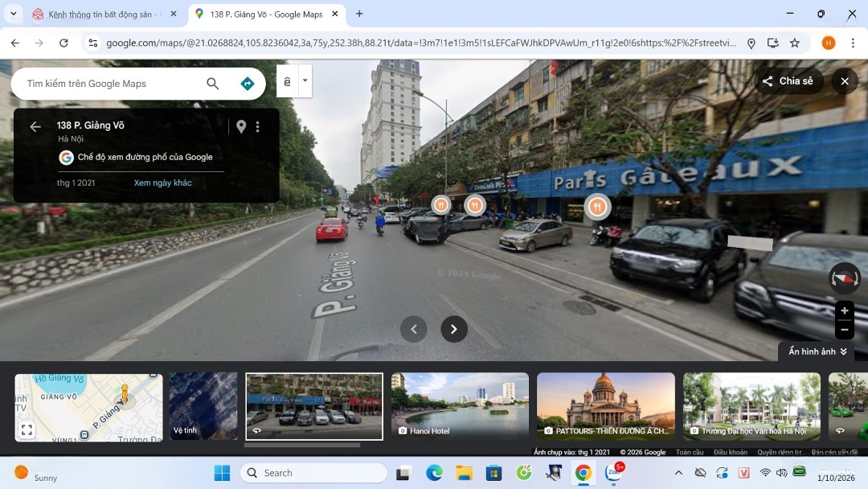Open the layers dropdown arrow next to search
This screenshot has height=489, width=868.
pyautogui.click(x=305, y=81)
